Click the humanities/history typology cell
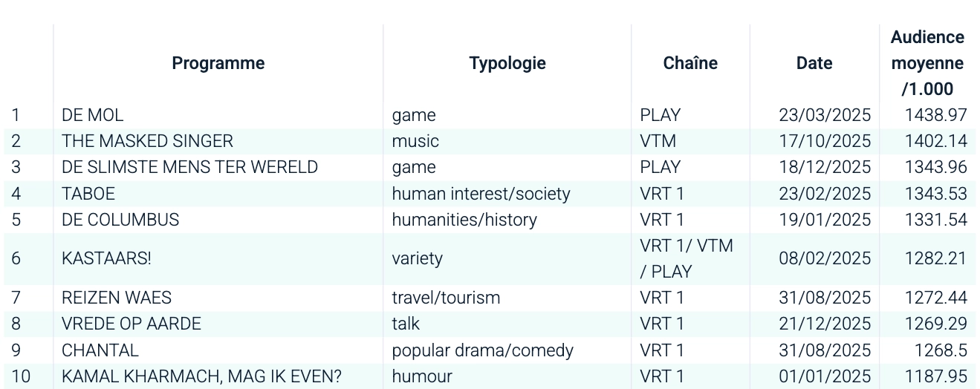Screen dimensions: 980x389 coord(464,220)
